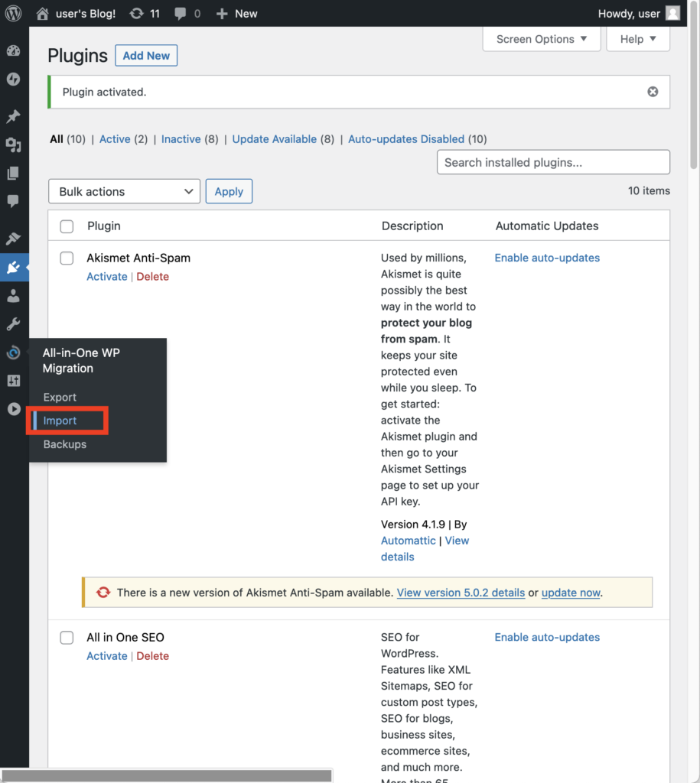
Task: Delete the All in One SEO plugin
Action: (152, 656)
